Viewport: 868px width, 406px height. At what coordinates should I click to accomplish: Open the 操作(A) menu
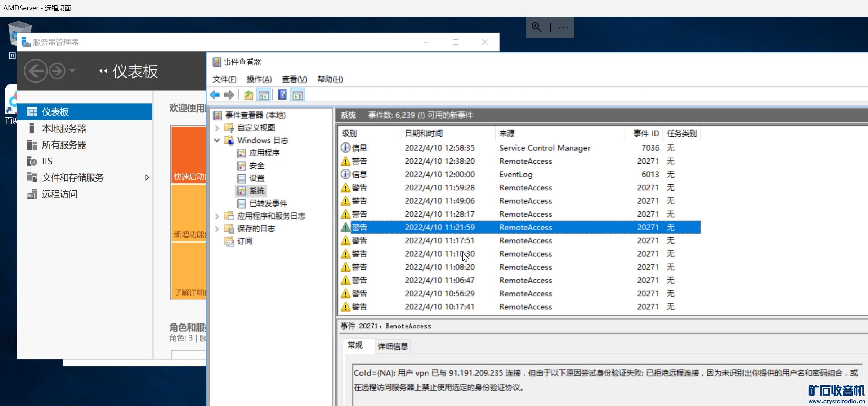259,79
